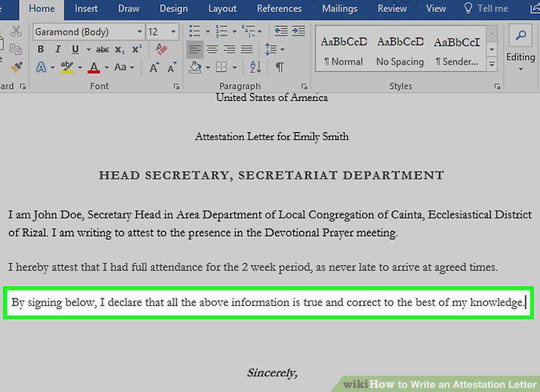Open Styles pane launcher
Screen dimensions: 540x392
(497, 87)
